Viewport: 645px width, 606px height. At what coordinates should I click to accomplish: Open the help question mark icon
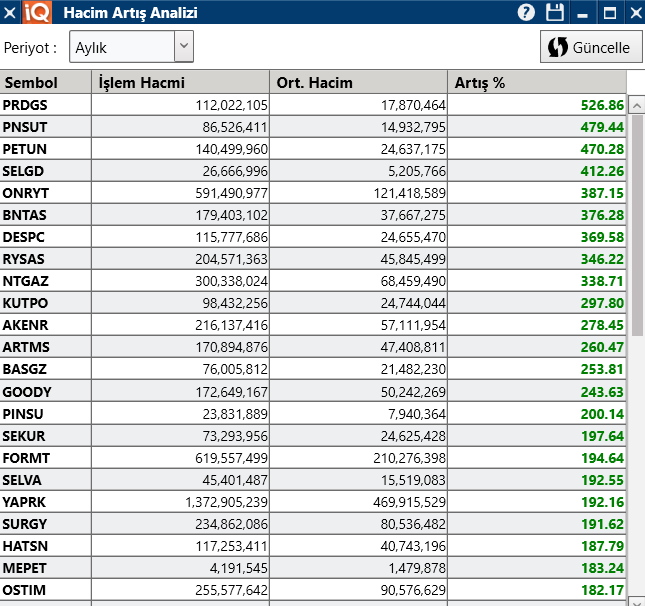[x=526, y=12]
